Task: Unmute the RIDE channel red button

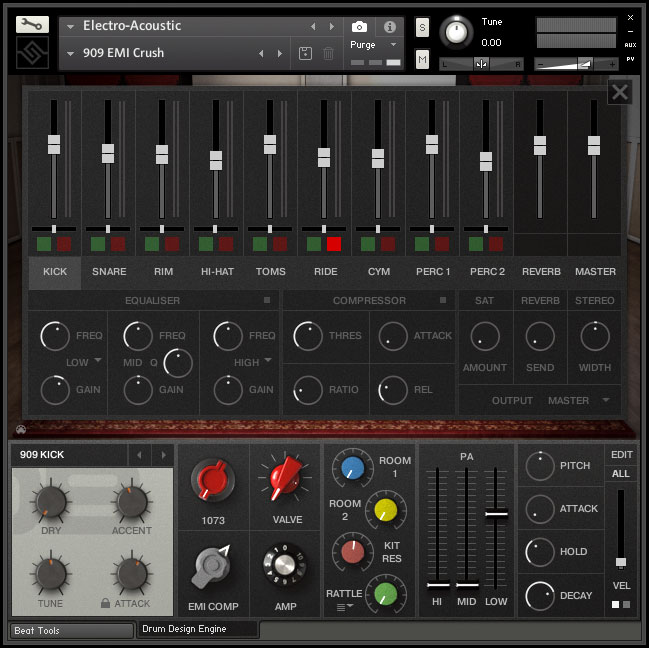Action: coord(334,244)
